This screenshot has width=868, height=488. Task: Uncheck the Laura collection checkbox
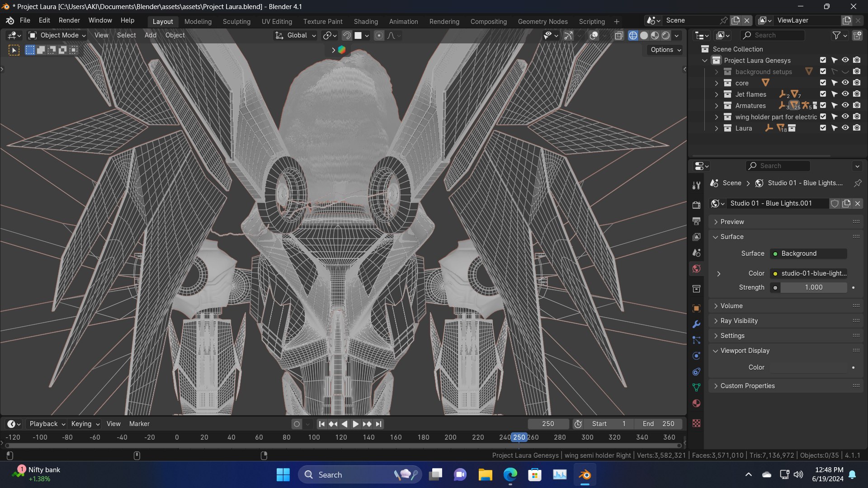point(823,128)
